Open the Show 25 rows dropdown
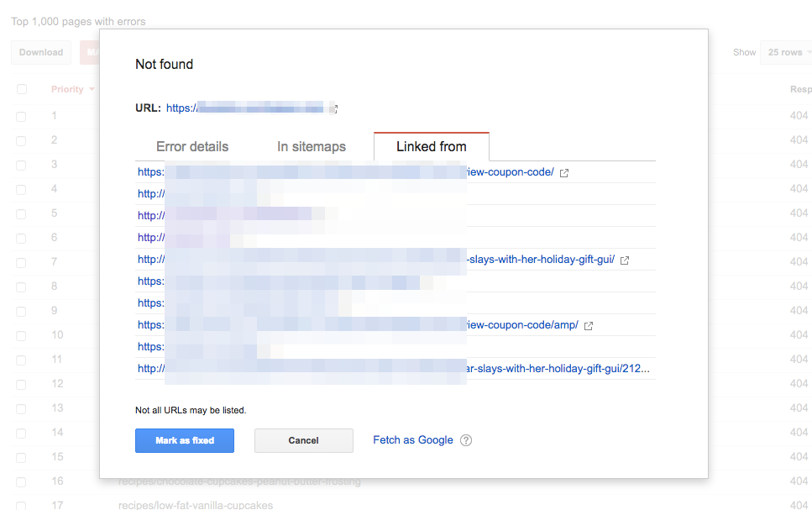The height and width of the screenshot is (510, 812). 785,51
